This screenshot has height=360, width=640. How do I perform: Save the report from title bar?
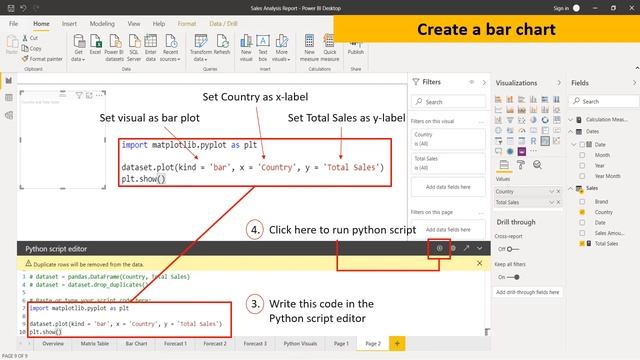[x=11, y=8]
